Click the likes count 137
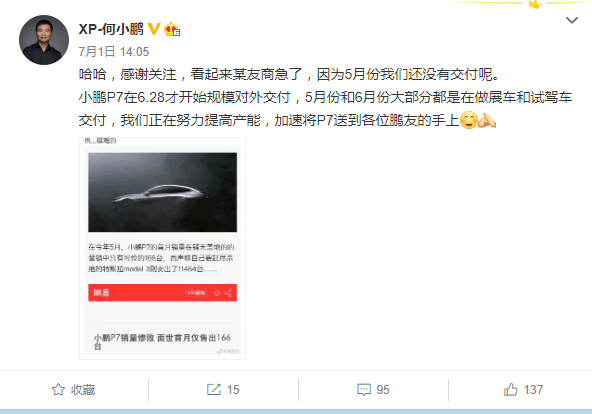Screen dimensions: 592x414 pyautogui.click(x=533, y=389)
